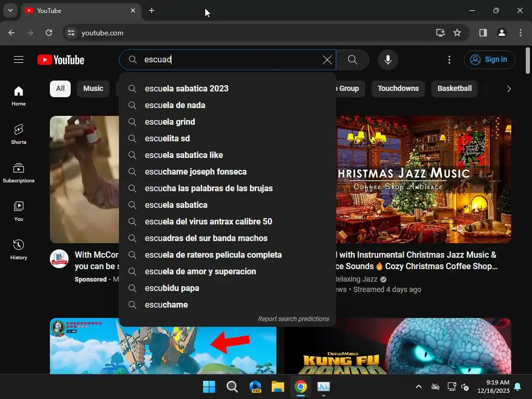
Task: Open History in the sidebar
Action: (19, 249)
